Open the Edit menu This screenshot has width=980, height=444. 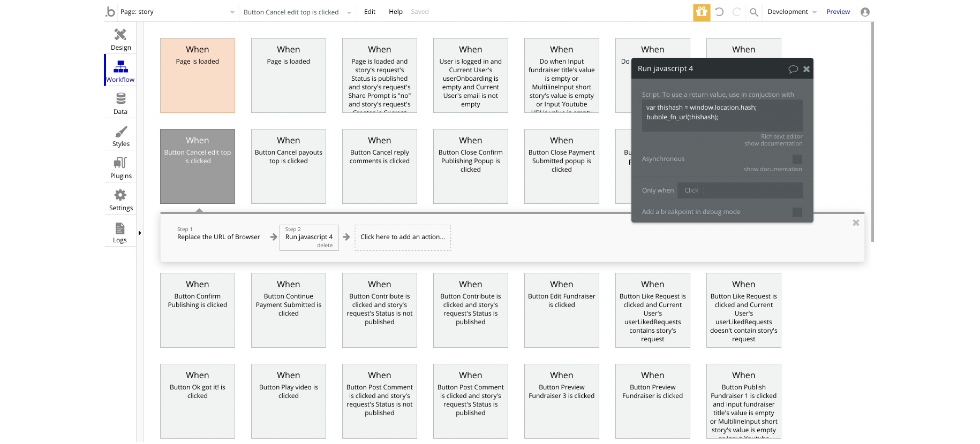coord(370,12)
